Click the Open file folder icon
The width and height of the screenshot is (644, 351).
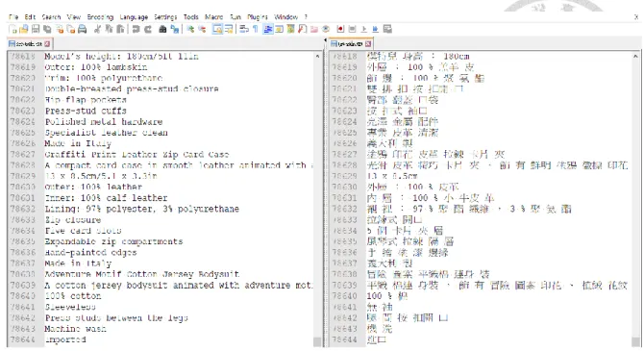coord(24,29)
